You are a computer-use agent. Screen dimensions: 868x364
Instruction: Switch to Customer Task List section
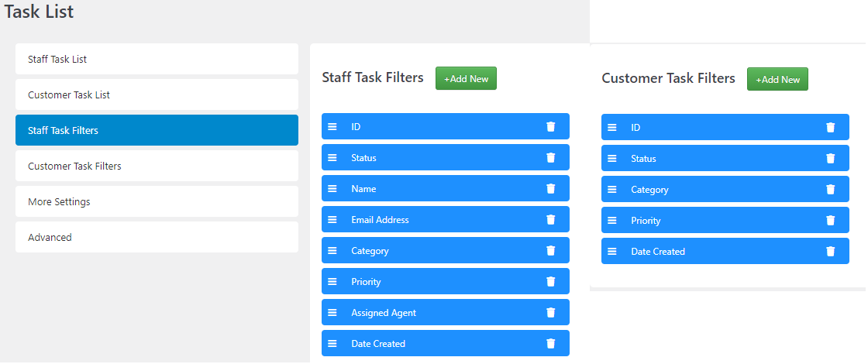coord(157,94)
